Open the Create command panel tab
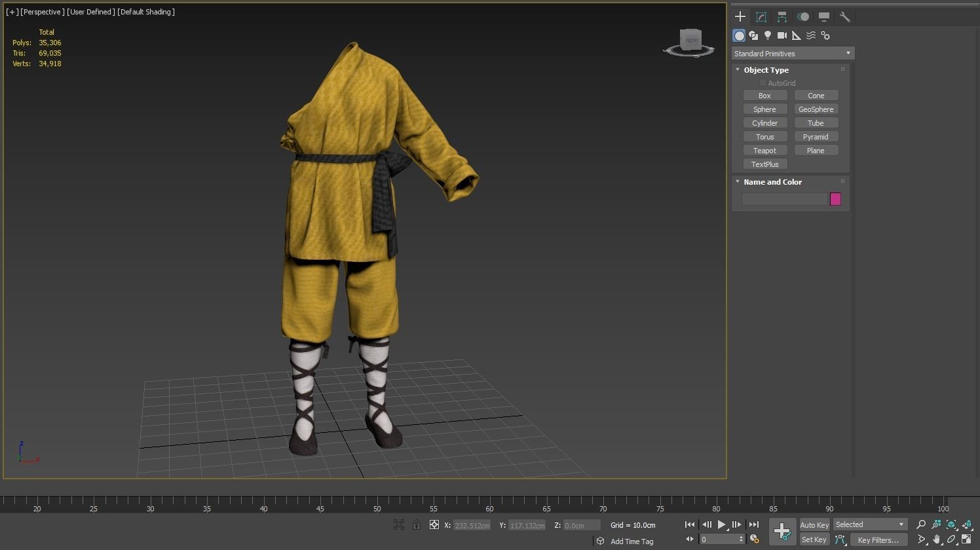This screenshot has width=980, height=550. (740, 17)
